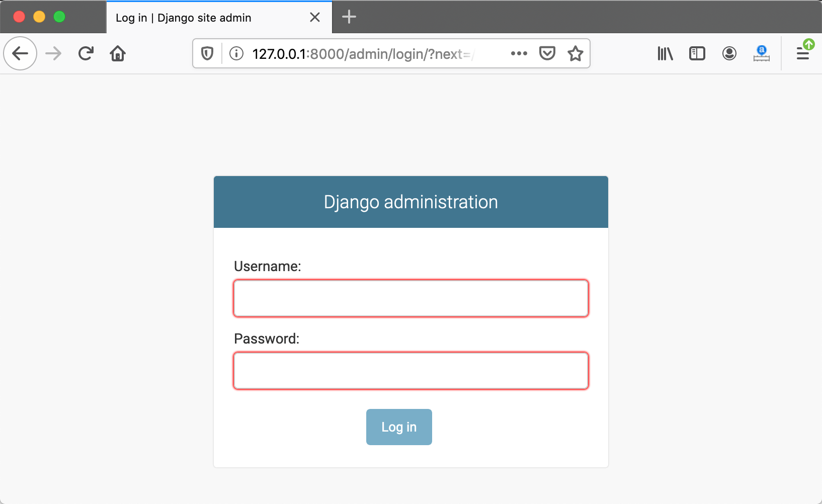Open the Library bookmarks and history icon
The image size is (822, 504).
[x=665, y=53]
